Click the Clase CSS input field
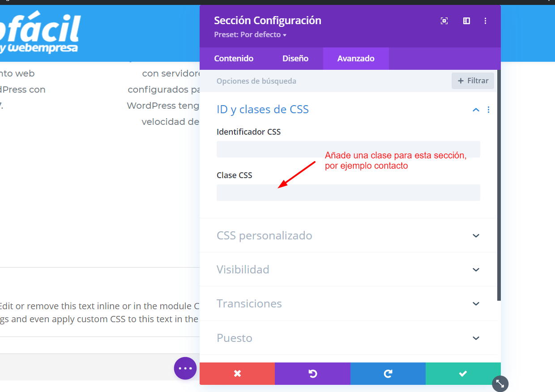 [348, 192]
